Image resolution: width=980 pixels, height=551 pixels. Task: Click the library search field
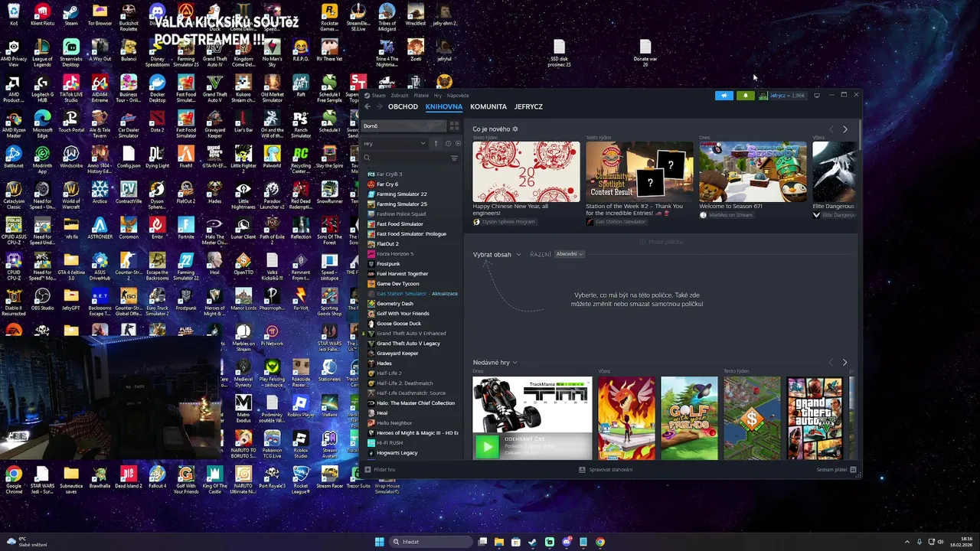404,158
